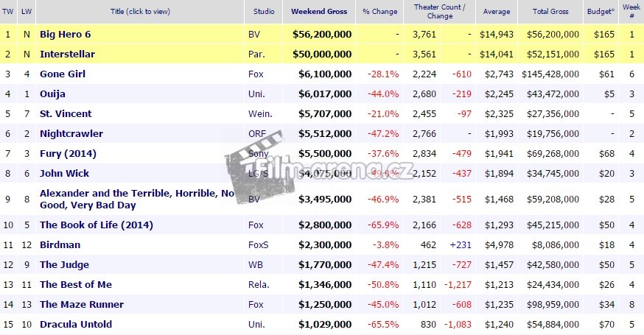Viewport: 644px width, 335px height.
Task: Click the Studio column header
Action: 264,12
